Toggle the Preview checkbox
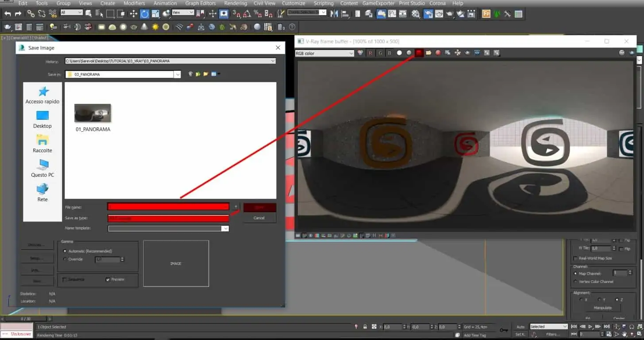Image resolution: width=644 pixels, height=340 pixels. tap(108, 279)
